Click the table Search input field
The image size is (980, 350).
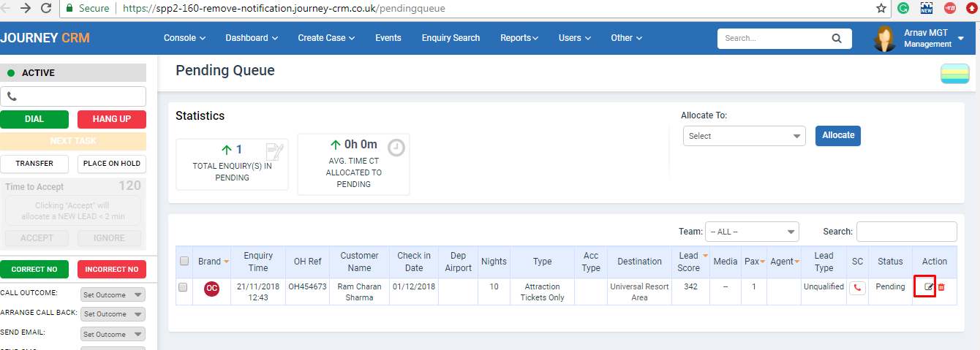906,232
